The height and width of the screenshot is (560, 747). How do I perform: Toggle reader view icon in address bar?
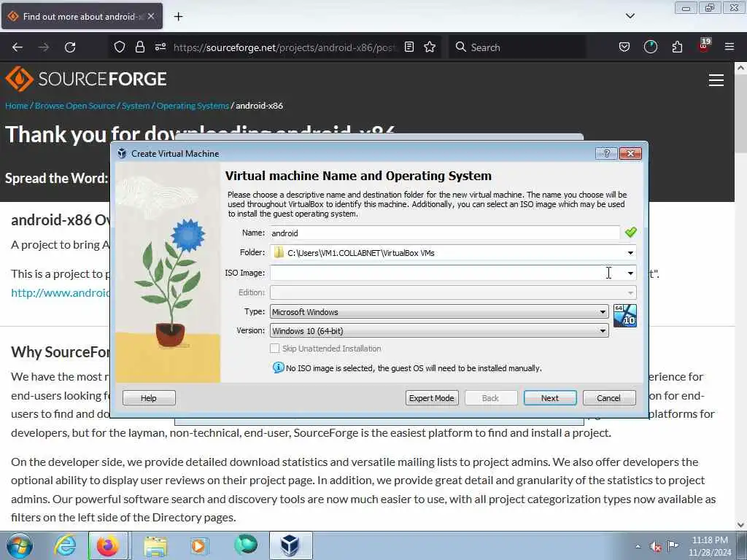(409, 47)
